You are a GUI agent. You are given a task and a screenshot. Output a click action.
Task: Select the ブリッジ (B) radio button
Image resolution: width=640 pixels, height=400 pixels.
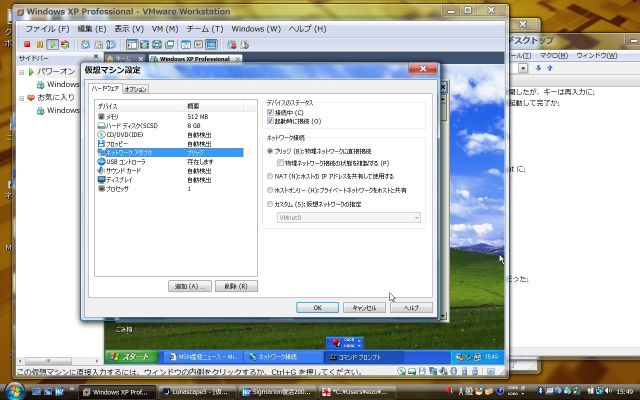click(x=270, y=151)
